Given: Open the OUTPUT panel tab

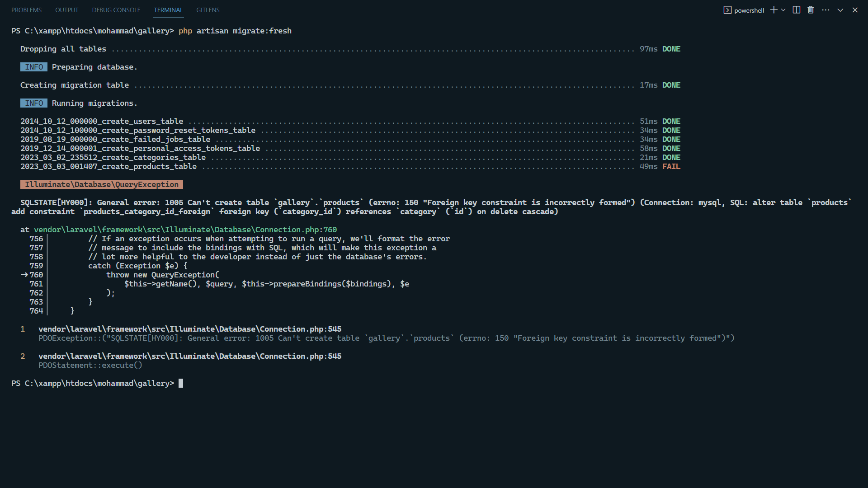Looking at the screenshot, I should coord(66,10).
